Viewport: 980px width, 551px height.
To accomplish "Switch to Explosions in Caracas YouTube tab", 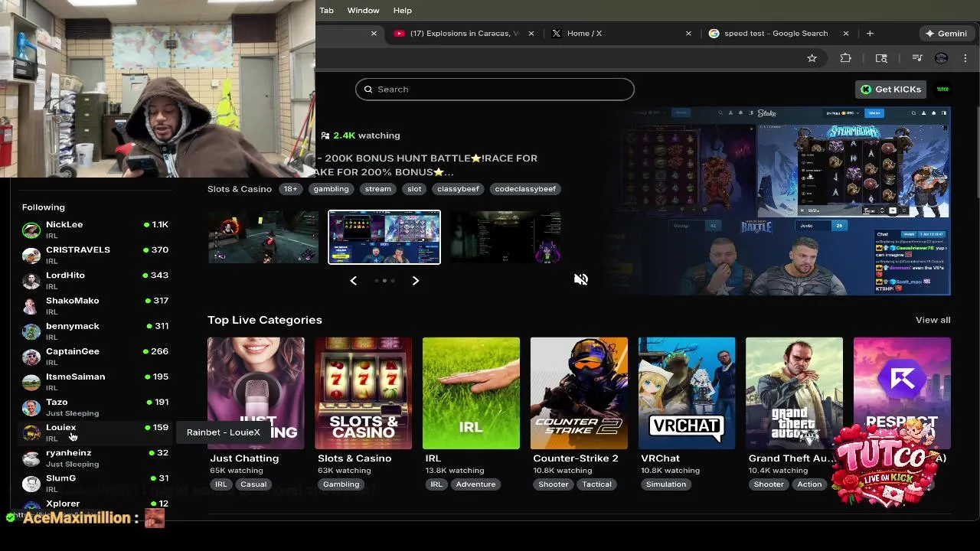I will pos(462,34).
